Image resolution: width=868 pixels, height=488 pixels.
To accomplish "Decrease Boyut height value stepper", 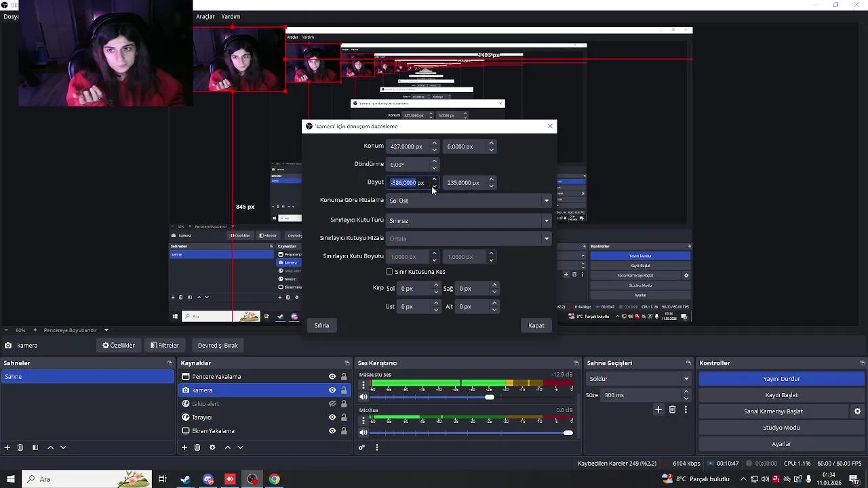I will tap(491, 186).
